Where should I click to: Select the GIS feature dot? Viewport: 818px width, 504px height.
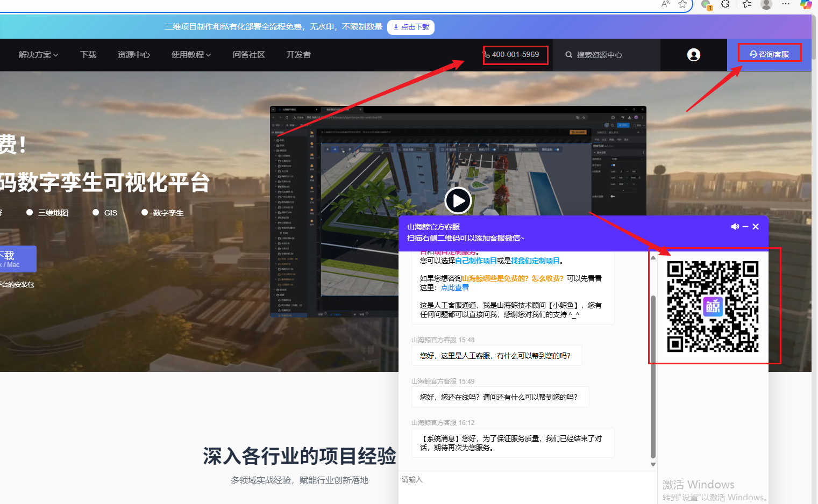pyautogui.click(x=96, y=212)
